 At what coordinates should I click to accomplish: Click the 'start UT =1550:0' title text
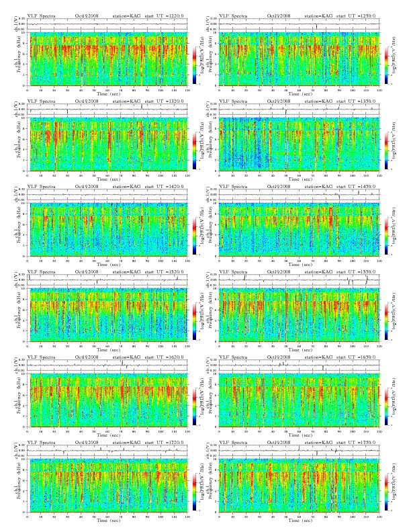pyautogui.click(x=357, y=272)
